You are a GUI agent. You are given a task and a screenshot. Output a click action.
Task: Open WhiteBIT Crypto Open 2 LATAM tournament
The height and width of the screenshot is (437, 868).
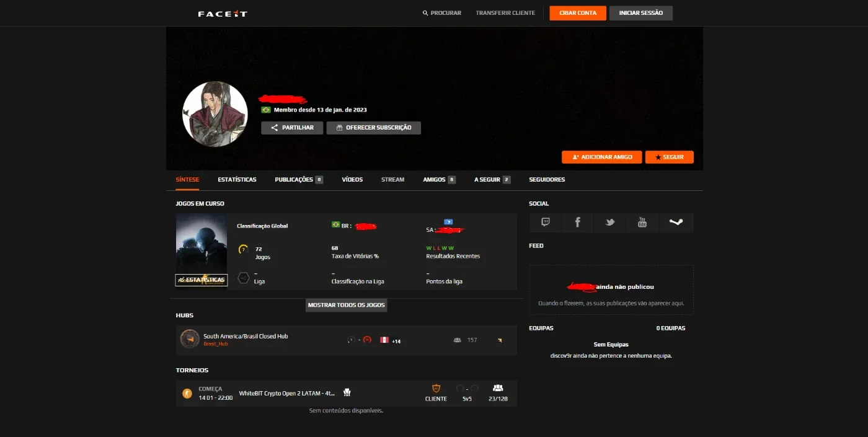coord(287,393)
